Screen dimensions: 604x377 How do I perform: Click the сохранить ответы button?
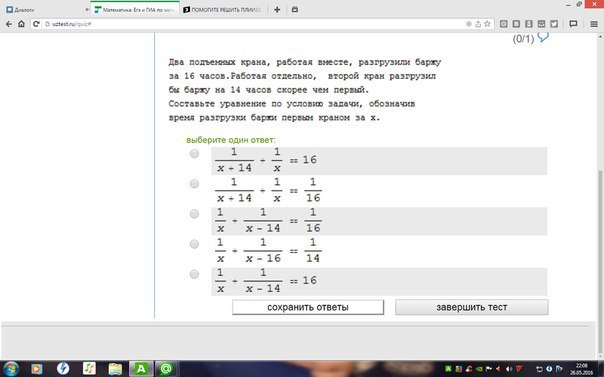tap(308, 307)
